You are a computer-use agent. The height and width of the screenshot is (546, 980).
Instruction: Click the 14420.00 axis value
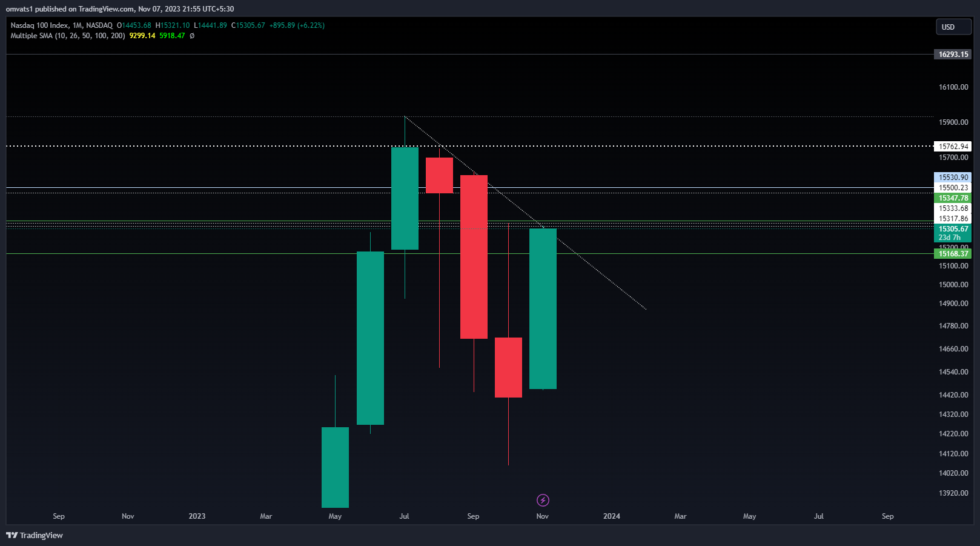coord(953,395)
